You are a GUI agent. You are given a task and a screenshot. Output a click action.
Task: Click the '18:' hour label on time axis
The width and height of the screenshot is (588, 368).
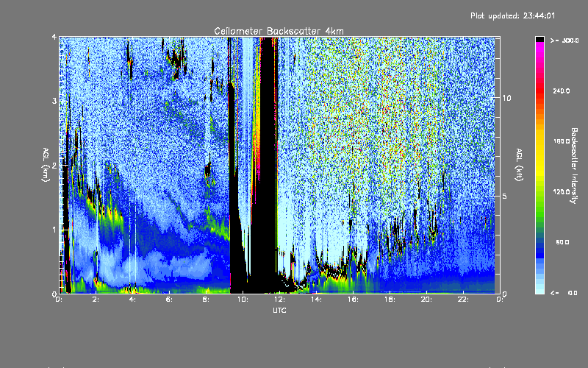390,300
